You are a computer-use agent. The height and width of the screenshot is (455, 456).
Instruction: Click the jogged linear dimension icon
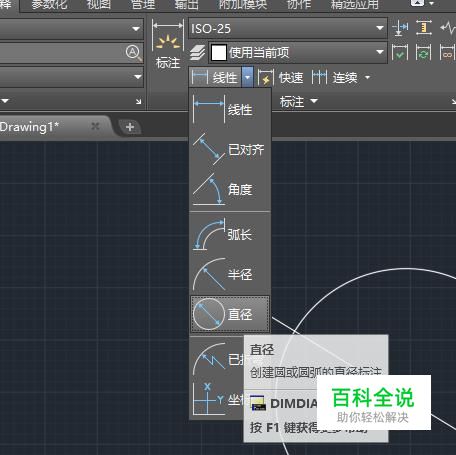point(448,27)
